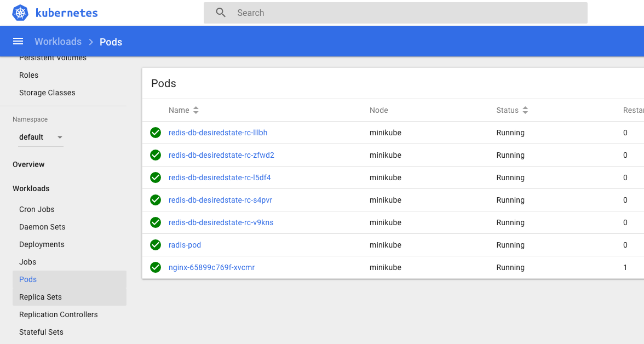644x344 pixels.
Task: Click Node minikube for redis-db-desiredstate-rc-lllbh row
Action: [386, 133]
